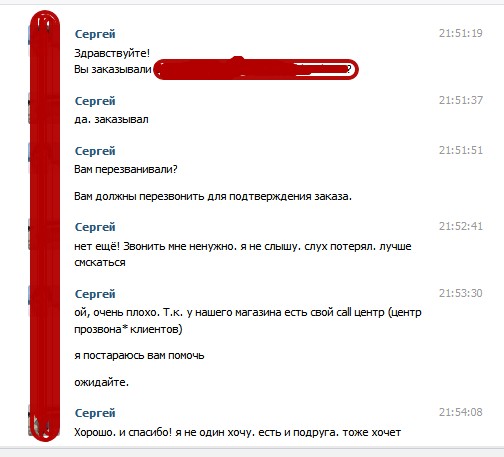Open the sender name at 21:52:41
The height and width of the screenshot is (457, 504).
pos(95,227)
